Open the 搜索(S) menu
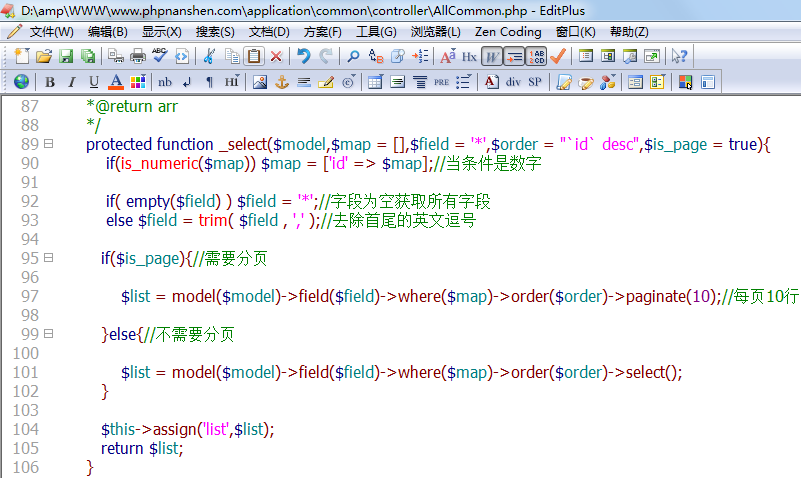The width and height of the screenshot is (801, 478). click(215, 32)
